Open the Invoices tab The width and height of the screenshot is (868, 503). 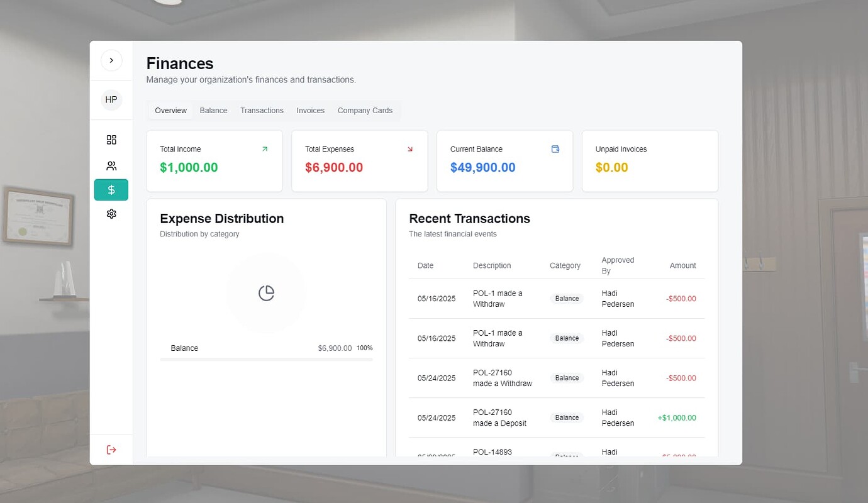310,111
